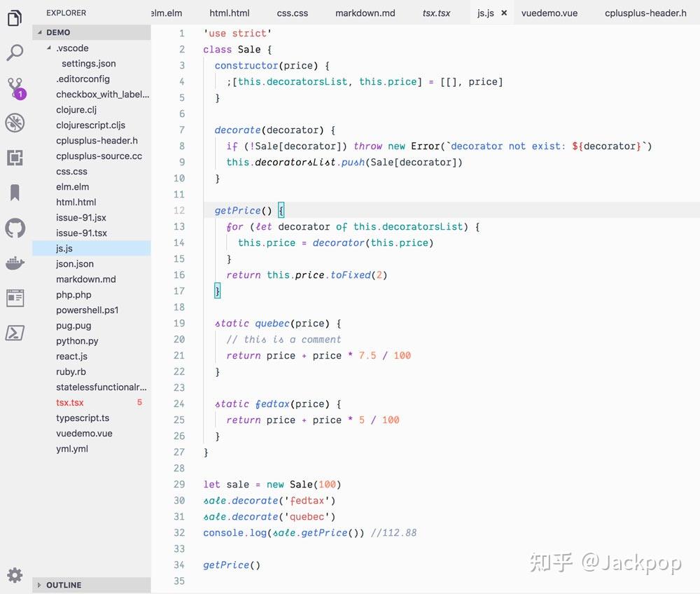The image size is (700, 594).
Task: Select tsx.tsx showing 5 problems
Action: pyautogui.click(x=69, y=402)
